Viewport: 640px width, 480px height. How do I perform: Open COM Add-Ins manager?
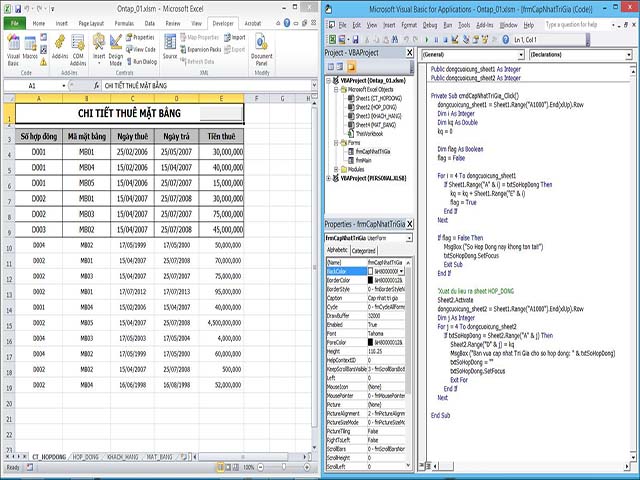pos(78,50)
